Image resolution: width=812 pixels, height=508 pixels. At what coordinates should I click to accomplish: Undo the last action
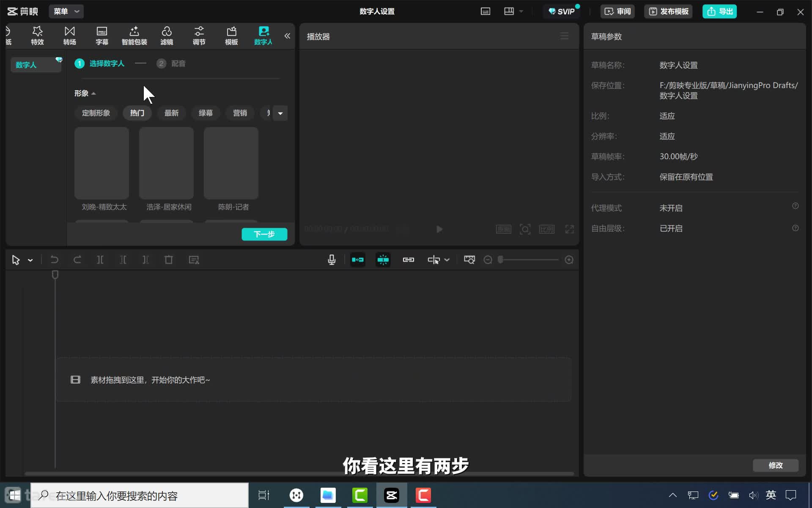click(x=55, y=260)
